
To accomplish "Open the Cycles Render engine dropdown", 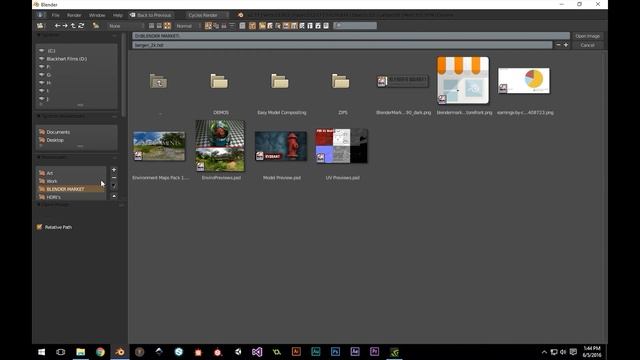I will [208, 15].
